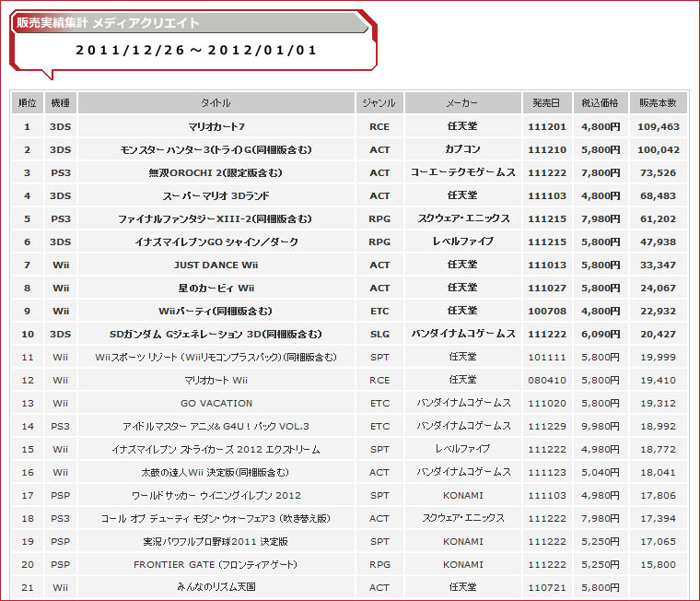
Task: Select the price 9,980円
Action: 601,426
